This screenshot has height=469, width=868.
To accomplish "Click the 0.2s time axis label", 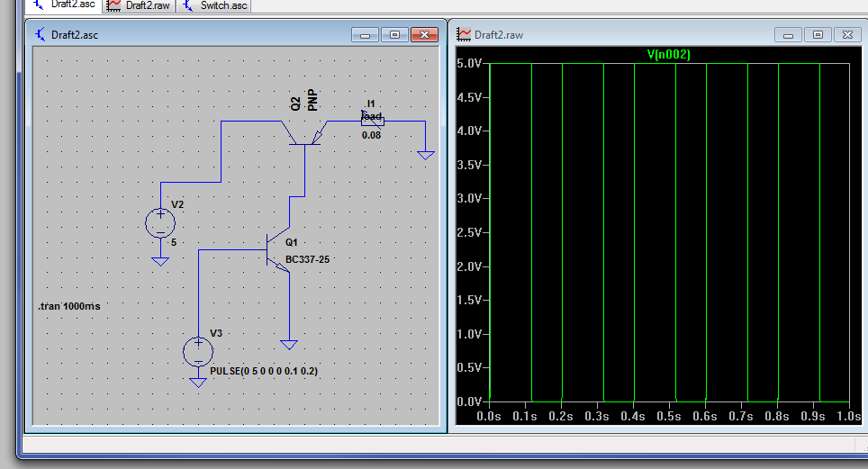I will point(561,417).
